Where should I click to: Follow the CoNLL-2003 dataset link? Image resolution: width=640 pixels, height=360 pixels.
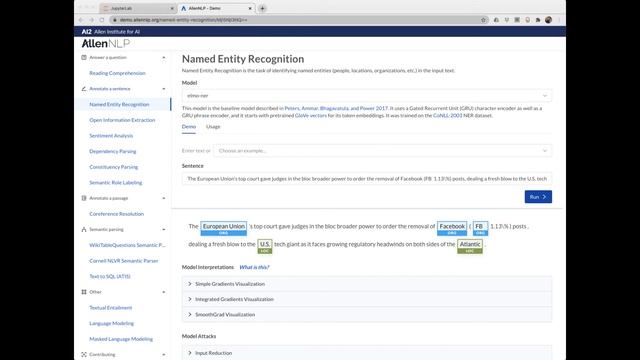(x=447, y=116)
